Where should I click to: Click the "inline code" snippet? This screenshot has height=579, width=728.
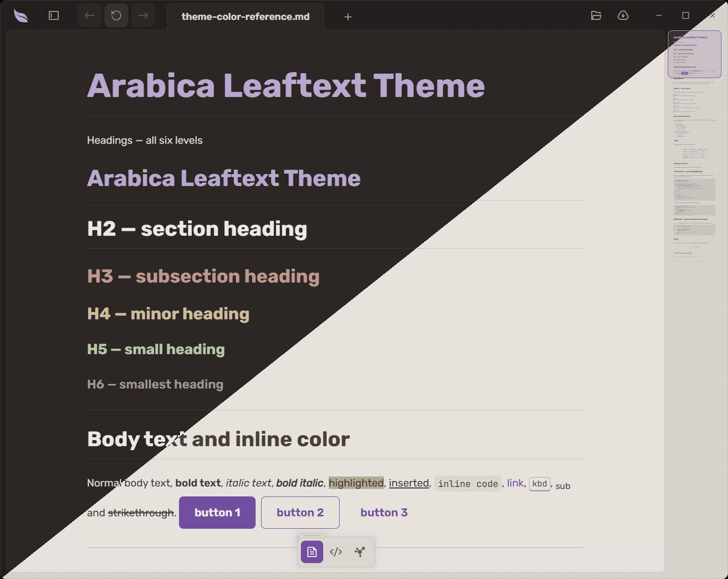468,483
